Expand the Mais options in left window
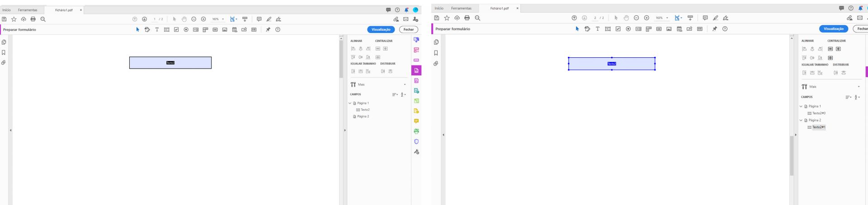The image size is (868, 205). click(x=405, y=84)
